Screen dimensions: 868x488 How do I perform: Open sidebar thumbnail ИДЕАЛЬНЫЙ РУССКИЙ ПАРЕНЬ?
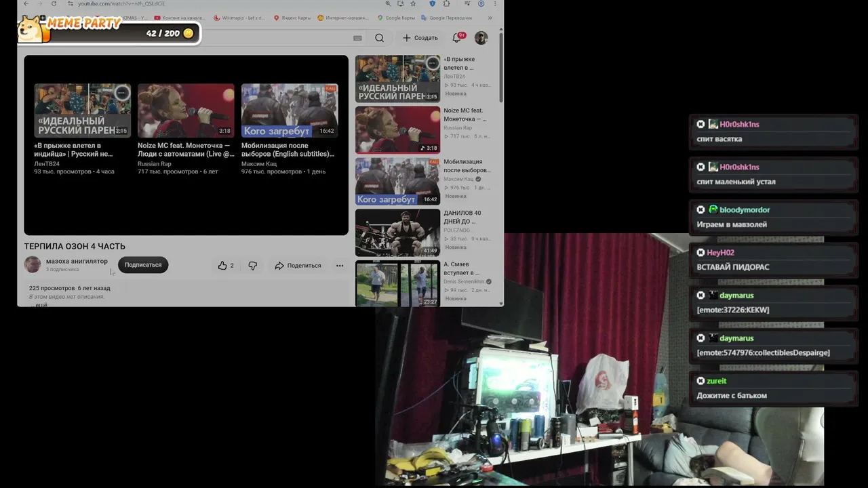click(x=397, y=79)
